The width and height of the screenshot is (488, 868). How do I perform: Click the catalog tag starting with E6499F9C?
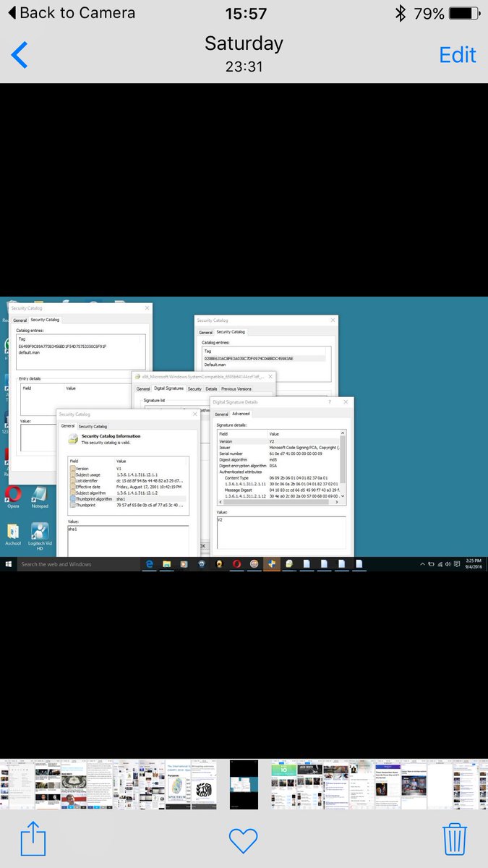(x=62, y=346)
